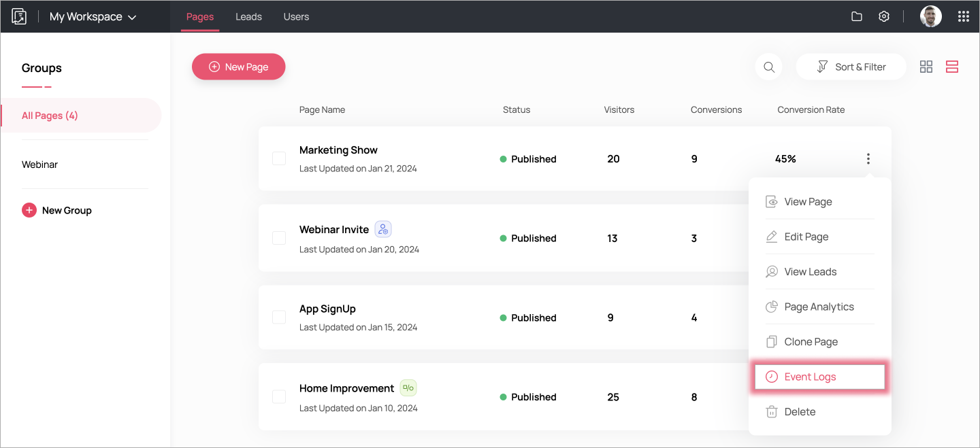Click the user profile avatar

(x=930, y=16)
